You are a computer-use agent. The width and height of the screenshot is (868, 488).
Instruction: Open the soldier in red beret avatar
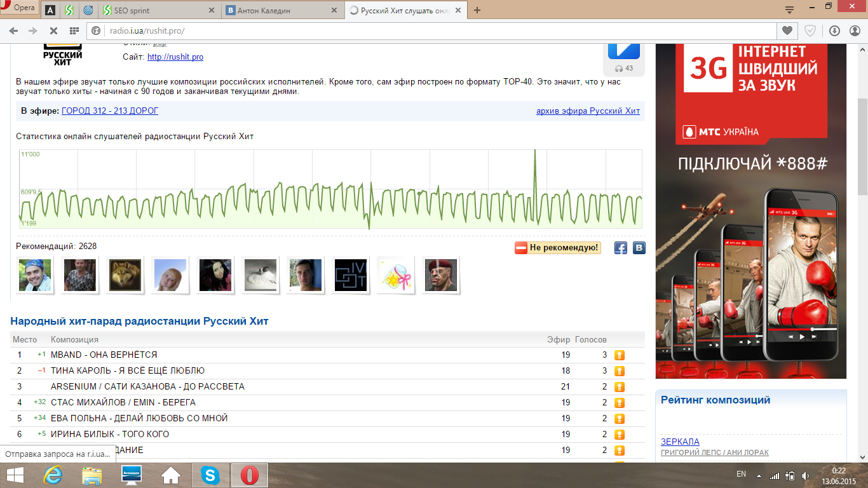[x=440, y=275]
